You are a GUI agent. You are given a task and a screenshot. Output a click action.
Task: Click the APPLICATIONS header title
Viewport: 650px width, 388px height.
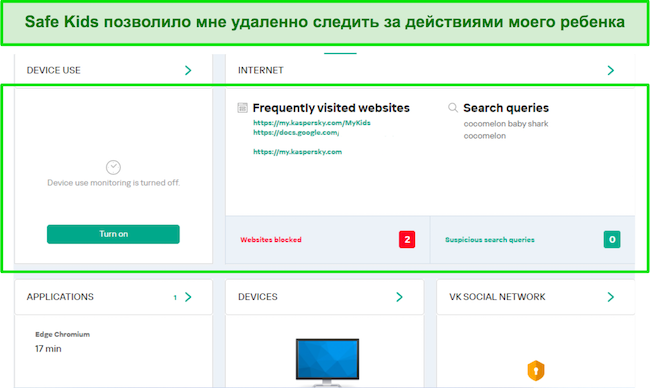pos(60,297)
